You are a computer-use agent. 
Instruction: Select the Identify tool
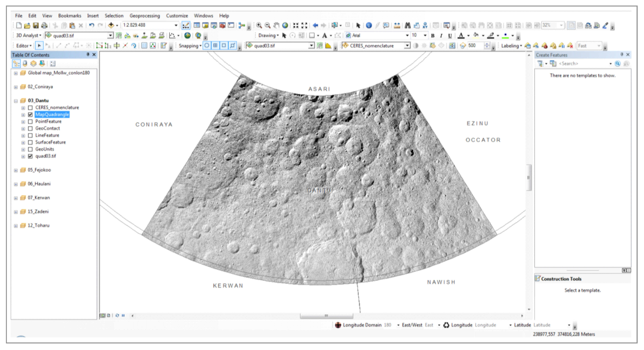[x=369, y=25]
